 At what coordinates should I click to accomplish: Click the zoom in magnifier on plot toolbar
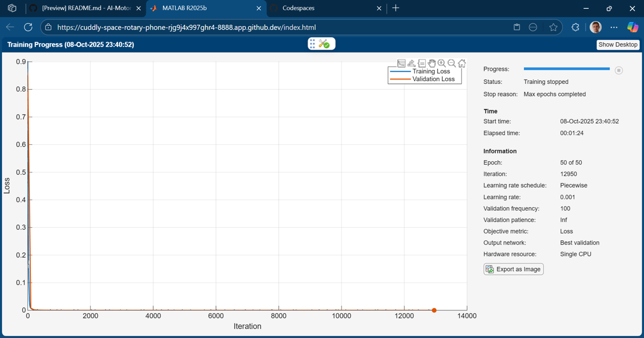tap(442, 63)
